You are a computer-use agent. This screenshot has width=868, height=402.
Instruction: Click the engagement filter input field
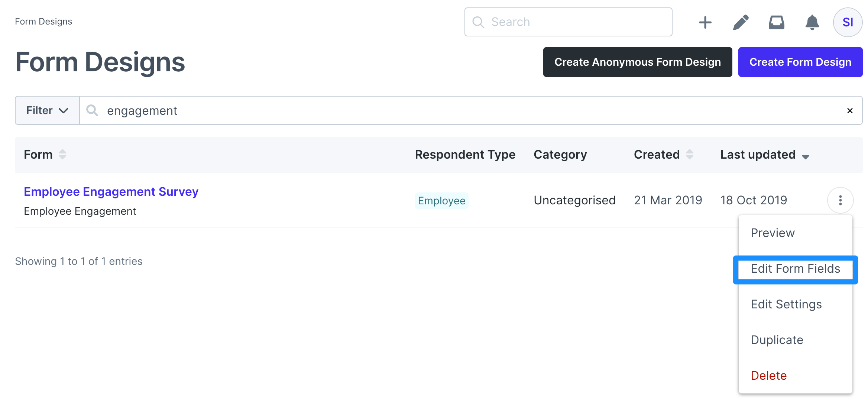tap(470, 110)
